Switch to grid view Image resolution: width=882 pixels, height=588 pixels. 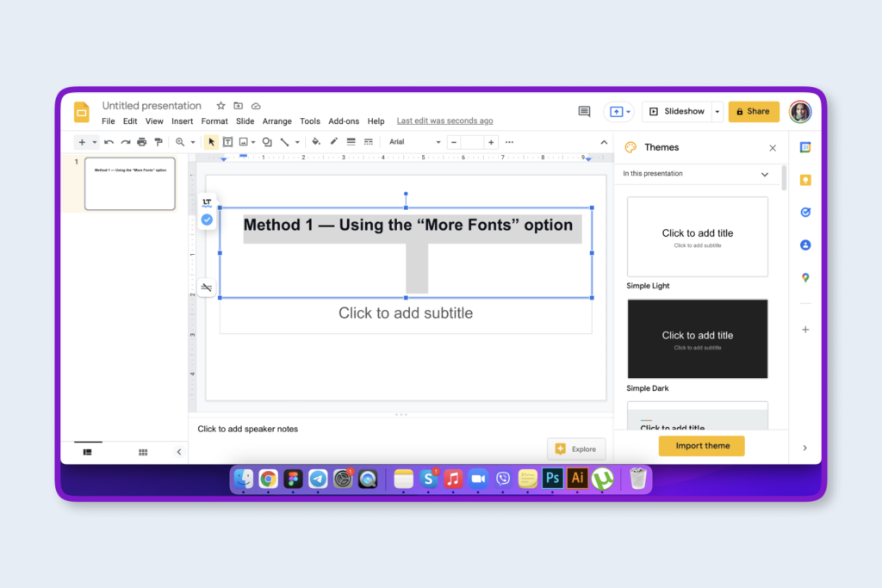tap(143, 452)
